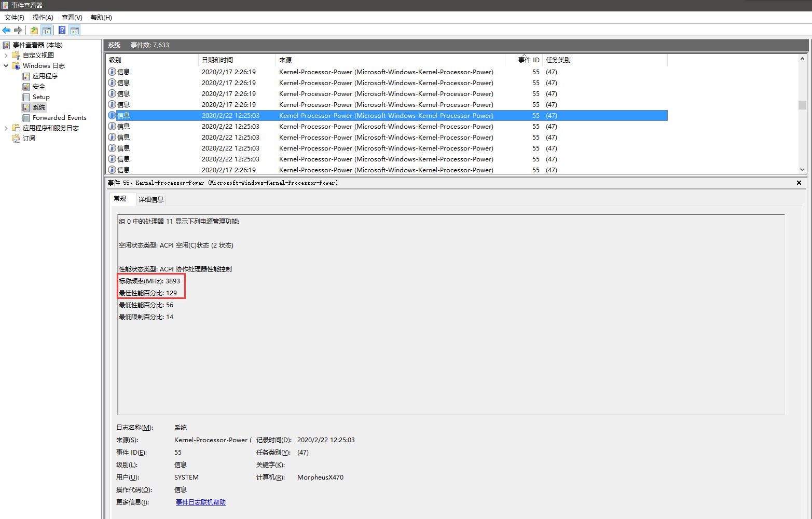
Task: Expand the 自定义视图 tree node
Action: click(x=6, y=56)
